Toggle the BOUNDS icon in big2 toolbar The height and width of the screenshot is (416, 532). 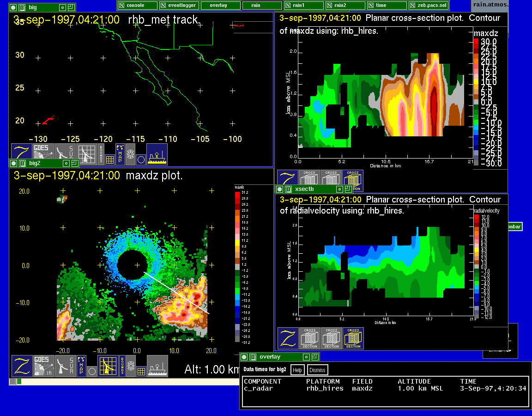122,366
